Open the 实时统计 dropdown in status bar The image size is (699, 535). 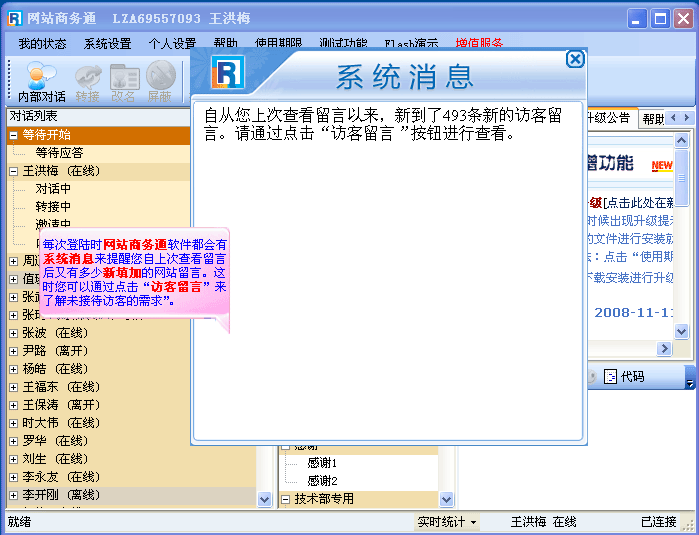(x=447, y=522)
